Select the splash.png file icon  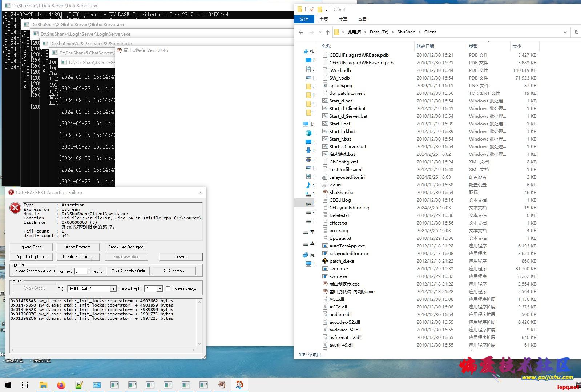coord(325,85)
